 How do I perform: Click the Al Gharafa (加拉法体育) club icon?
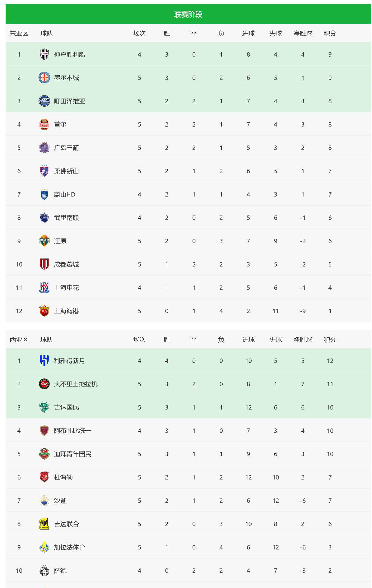44,547
